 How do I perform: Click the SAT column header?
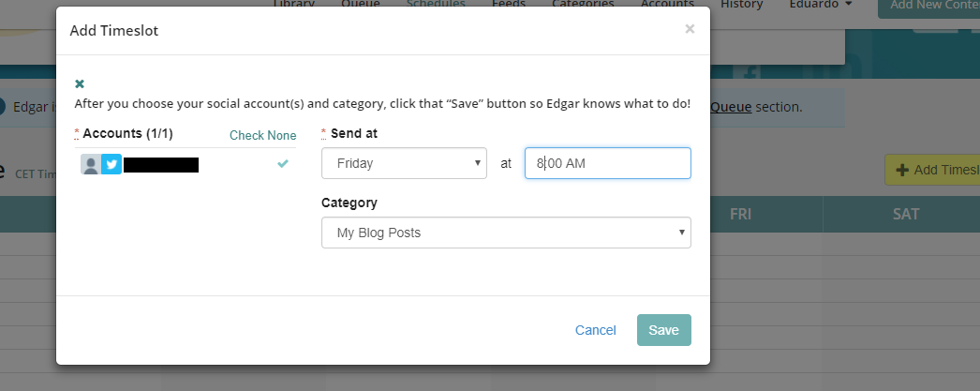pos(905,215)
